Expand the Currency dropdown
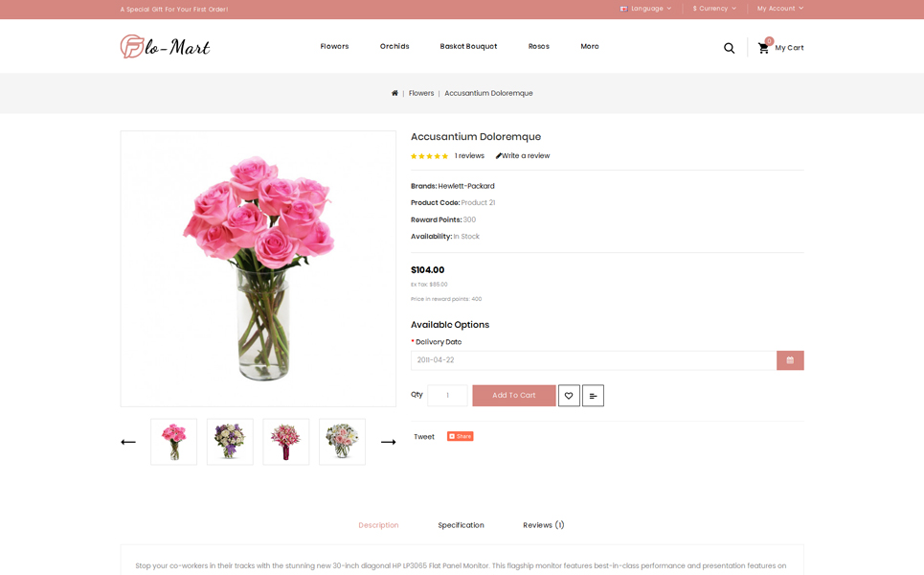 [714, 9]
